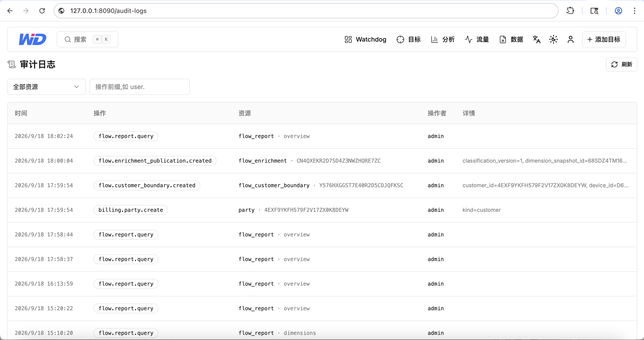
Task: Click the 刷新 button
Action: tap(621, 64)
